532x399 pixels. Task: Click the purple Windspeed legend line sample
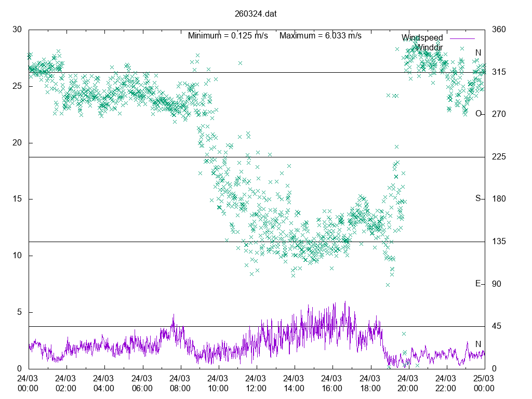[462, 38]
